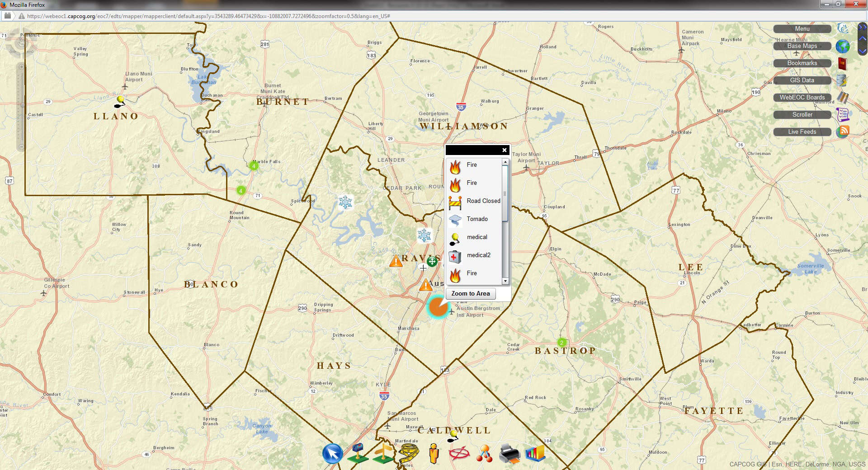
Task: Select the medical entry with pin icon
Action: click(475, 239)
